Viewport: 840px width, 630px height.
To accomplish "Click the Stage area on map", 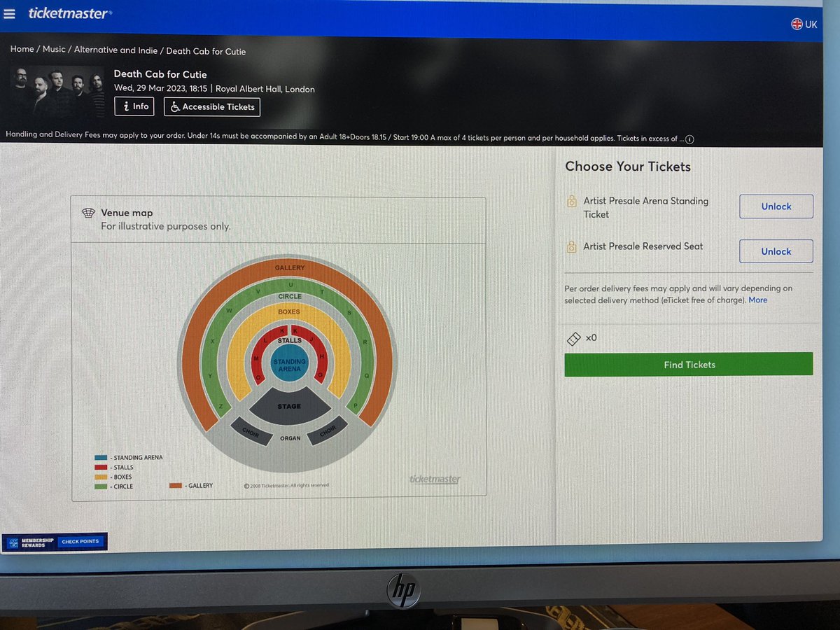I will click(289, 406).
